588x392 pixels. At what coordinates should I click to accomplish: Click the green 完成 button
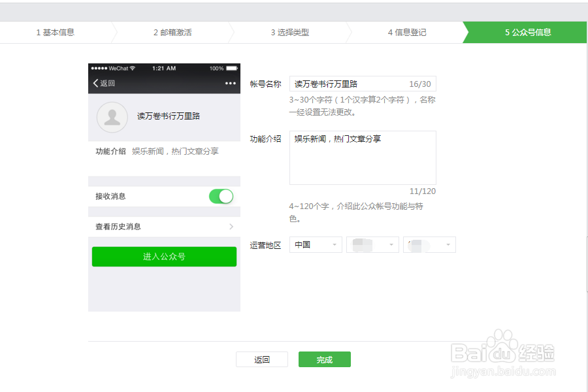(x=324, y=359)
